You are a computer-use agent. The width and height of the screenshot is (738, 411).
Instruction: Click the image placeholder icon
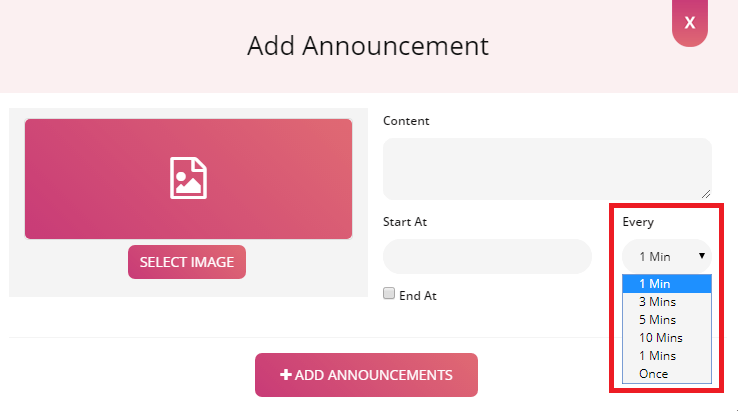187,177
